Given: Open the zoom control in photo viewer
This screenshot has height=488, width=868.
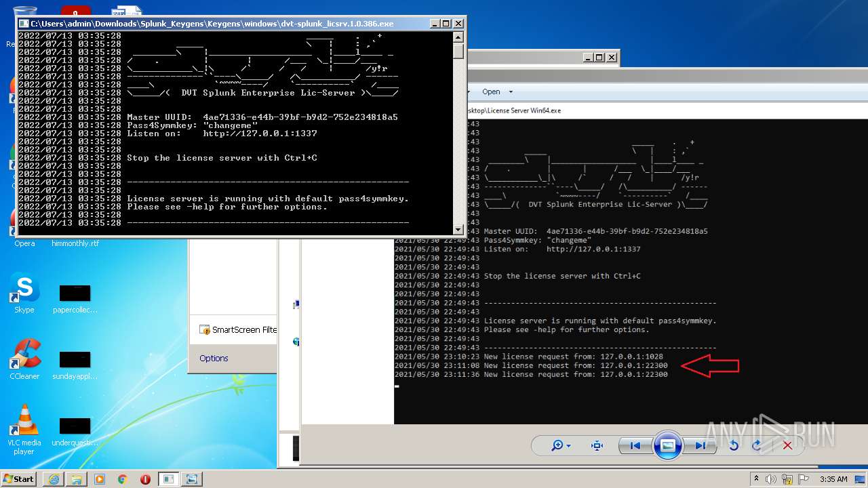Looking at the screenshot, I should (561, 445).
